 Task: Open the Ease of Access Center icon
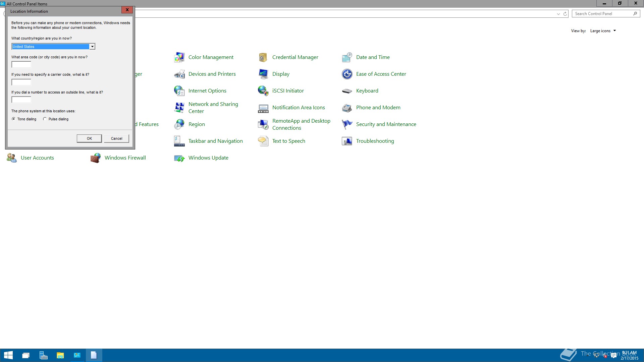coord(347,74)
